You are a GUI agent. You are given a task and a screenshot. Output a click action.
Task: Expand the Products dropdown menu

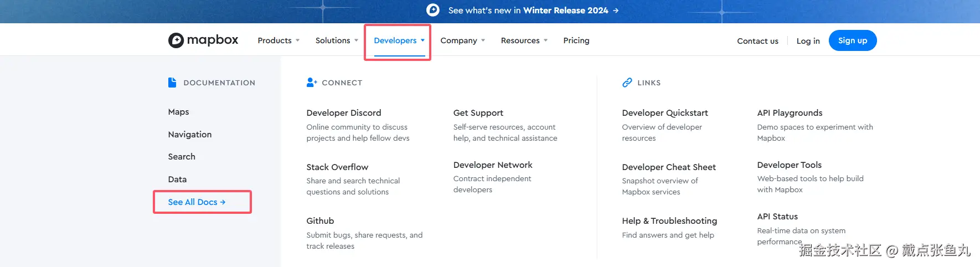click(x=278, y=40)
